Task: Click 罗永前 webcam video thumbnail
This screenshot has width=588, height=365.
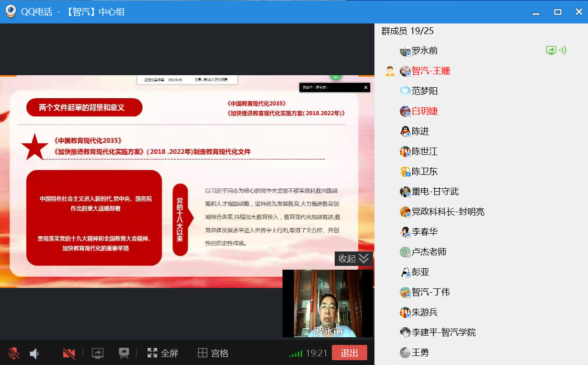Action: [328, 303]
